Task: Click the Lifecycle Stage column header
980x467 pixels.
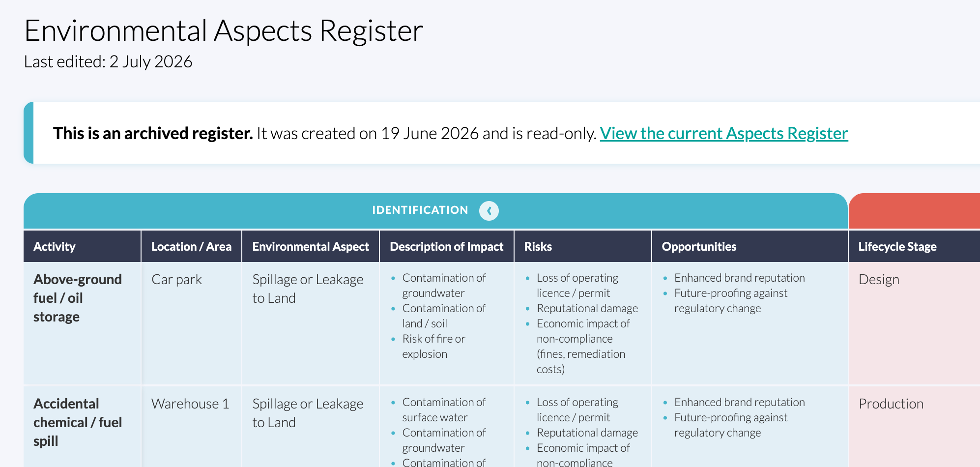Action: pyautogui.click(x=897, y=246)
